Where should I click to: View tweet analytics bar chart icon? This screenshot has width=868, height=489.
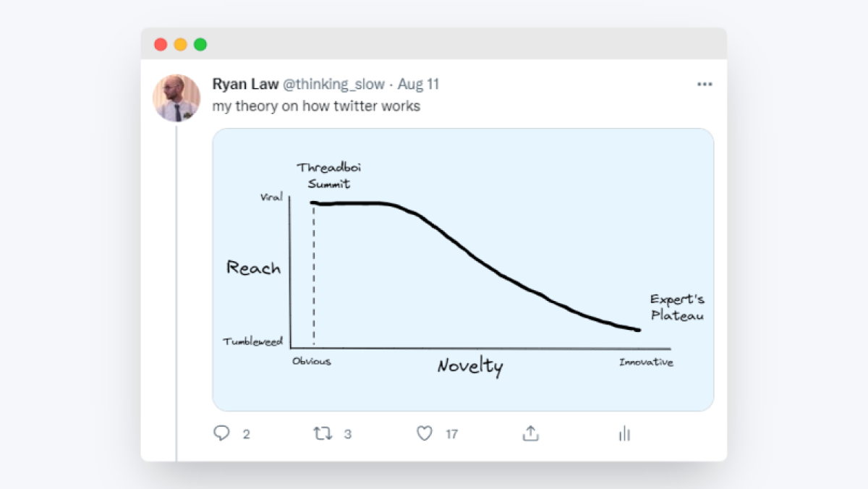click(x=625, y=433)
